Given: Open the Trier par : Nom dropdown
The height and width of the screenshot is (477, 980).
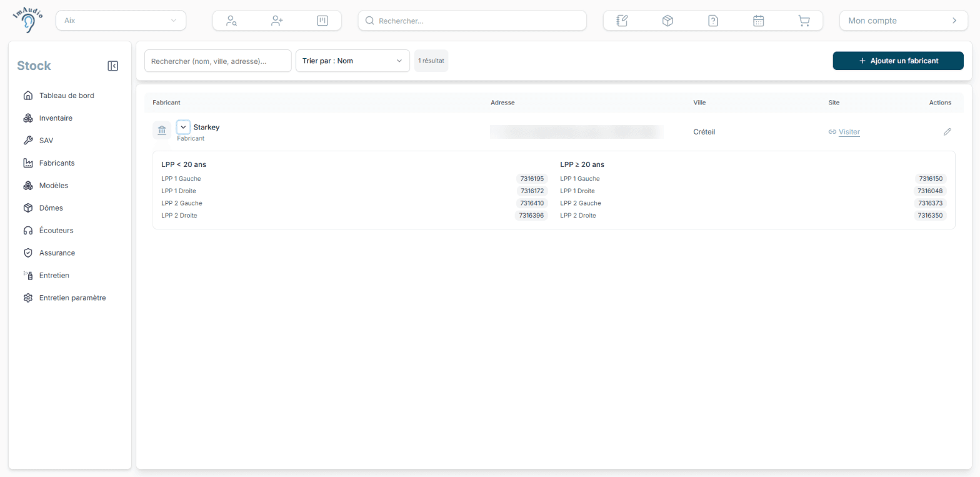Looking at the screenshot, I should [352, 61].
